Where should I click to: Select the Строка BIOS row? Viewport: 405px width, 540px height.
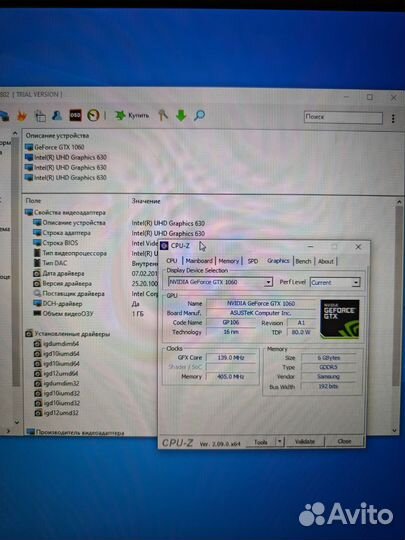[56, 243]
